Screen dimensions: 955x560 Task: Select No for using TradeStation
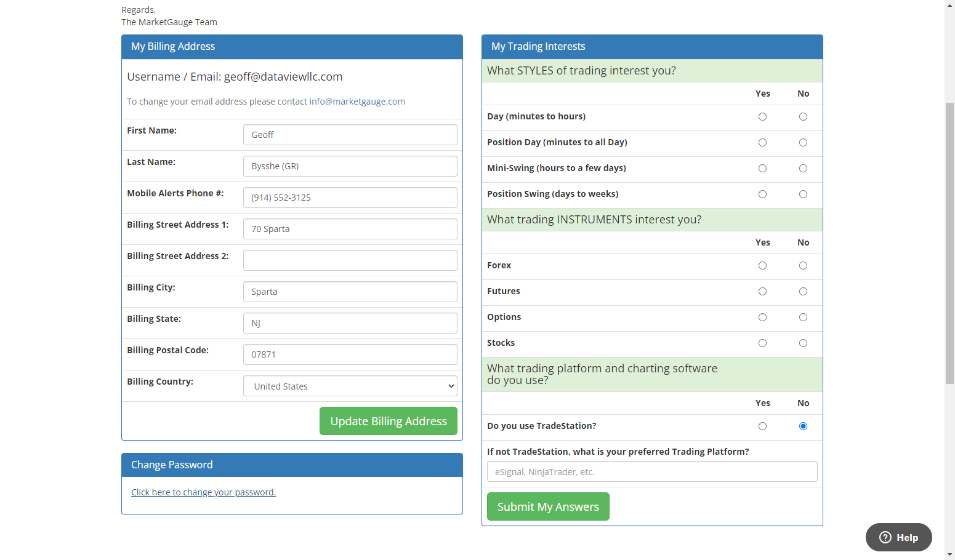[x=803, y=426]
